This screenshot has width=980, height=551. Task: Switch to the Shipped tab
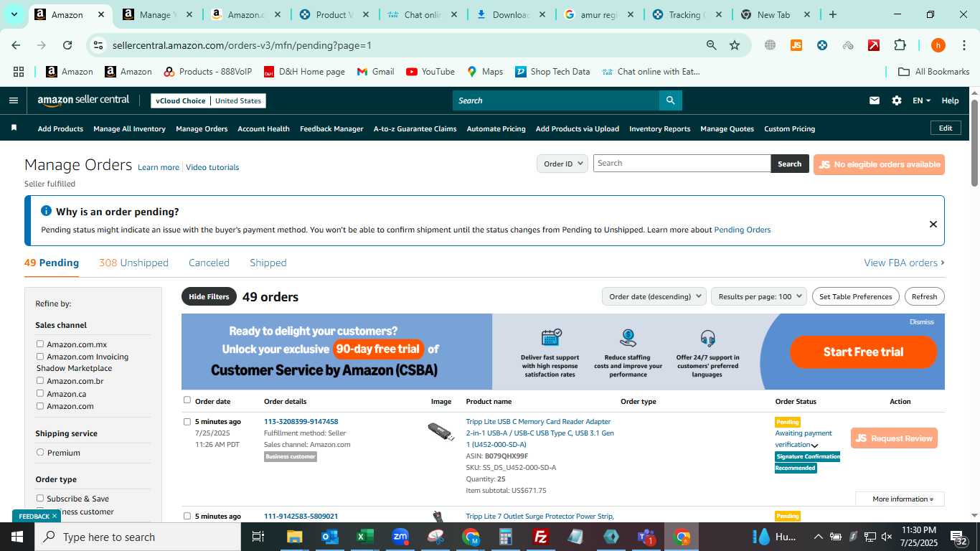268,263
